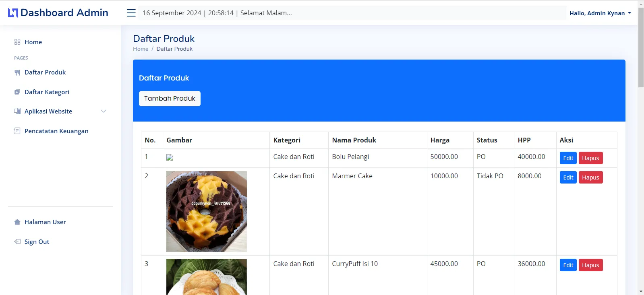Image resolution: width=644 pixels, height=295 pixels.
Task: Click the Status column header
Action: pos(487,140)
